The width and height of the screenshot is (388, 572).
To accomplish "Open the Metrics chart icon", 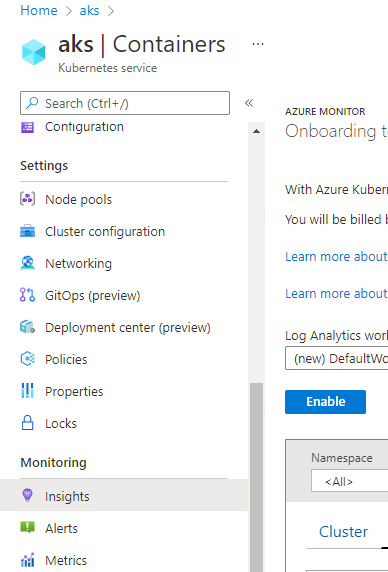I will click(x=27, y=560).
